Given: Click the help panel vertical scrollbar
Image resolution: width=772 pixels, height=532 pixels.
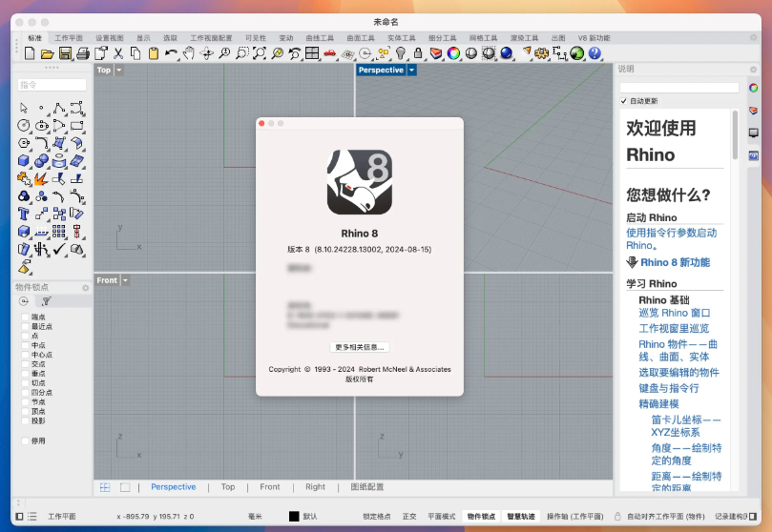Looking at the screenshot, I should (x=735, y=135).
